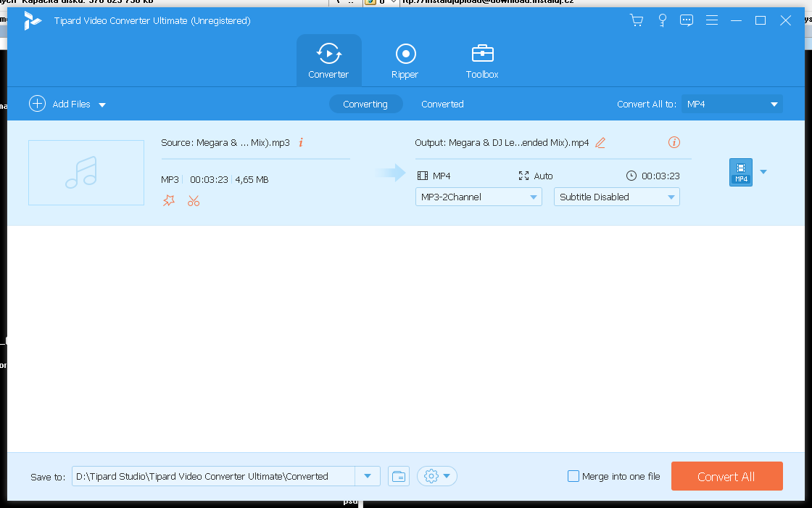Open the Subtitle Disabled dropdown
This screenshot has width=812, height=508.
point(616,197)
